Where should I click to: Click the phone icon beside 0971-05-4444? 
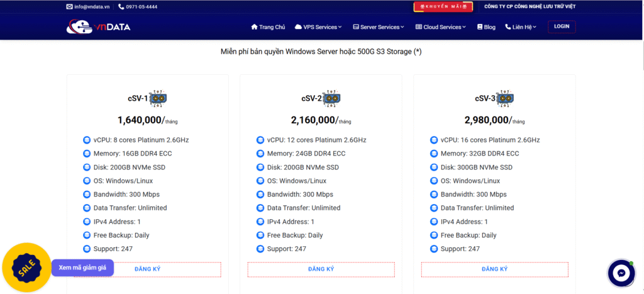tap(121, 7)
